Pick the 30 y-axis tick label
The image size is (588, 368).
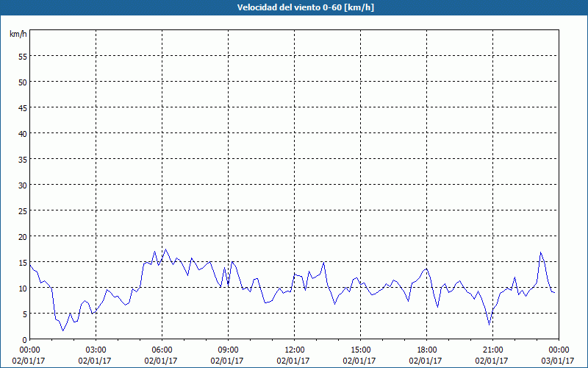[23, 185]
